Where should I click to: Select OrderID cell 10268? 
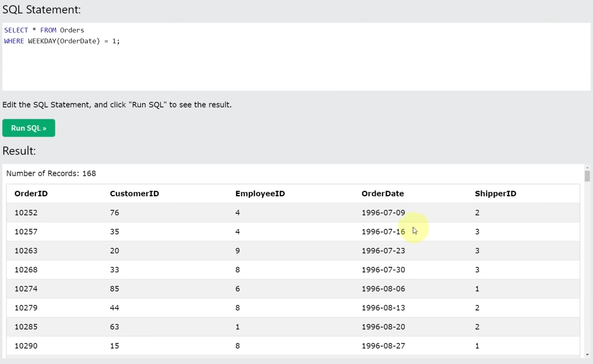click(26, 270)
